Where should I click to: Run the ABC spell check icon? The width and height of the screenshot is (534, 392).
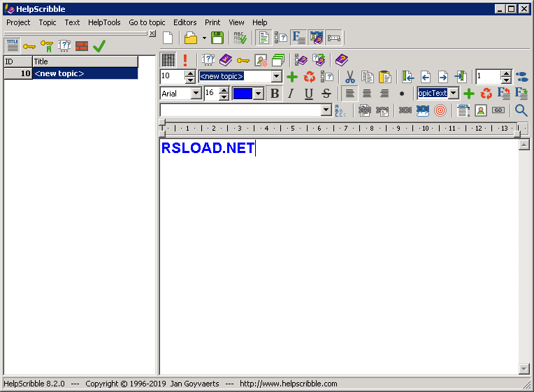pyautogui.click(x=240, y=38)
